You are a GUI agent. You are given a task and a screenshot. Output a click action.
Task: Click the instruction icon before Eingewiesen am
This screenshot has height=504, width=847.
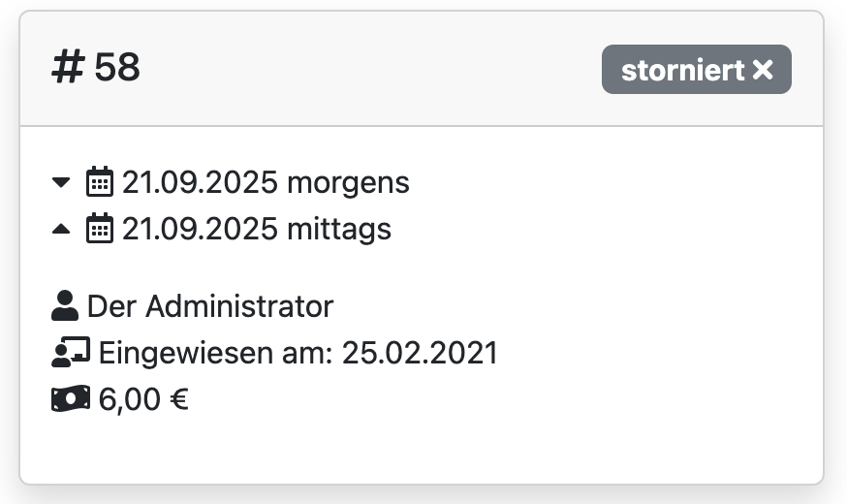coord(71,352)
